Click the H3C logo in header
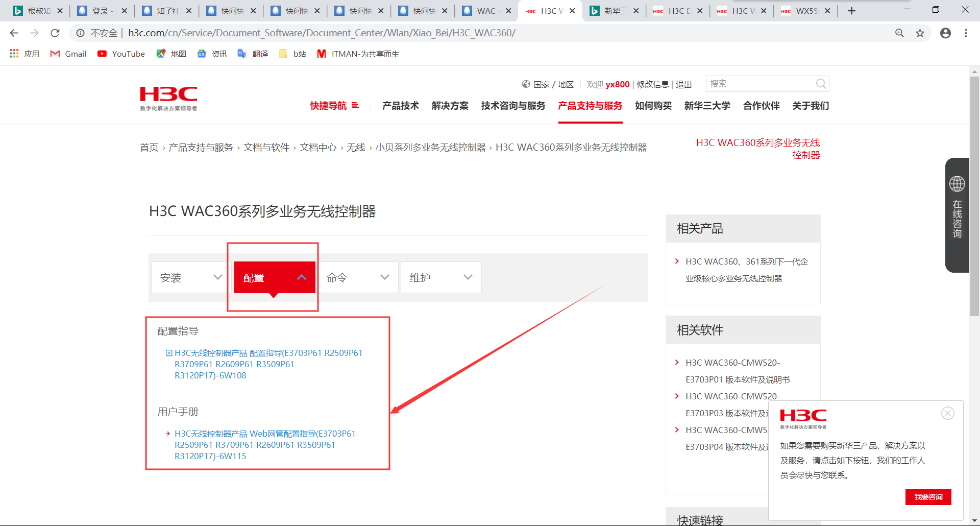The width and height of the screenshot is (980, 526). point(168,98)
